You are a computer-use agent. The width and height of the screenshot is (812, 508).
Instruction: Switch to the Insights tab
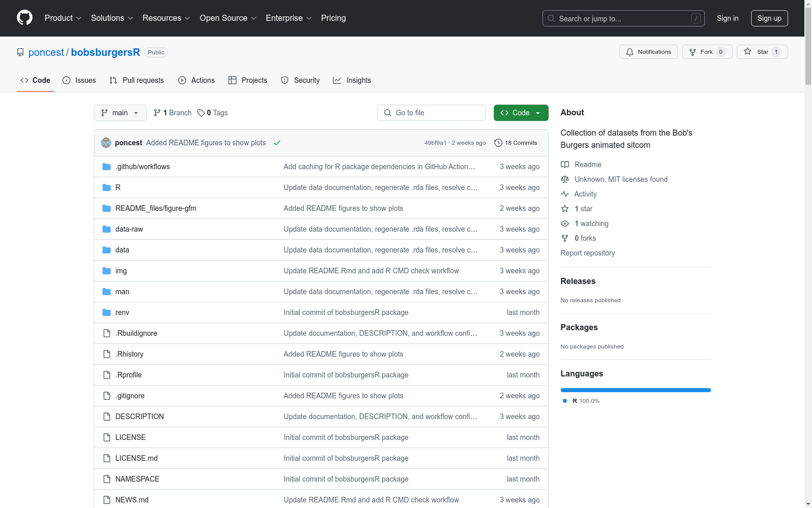[352, 80]
